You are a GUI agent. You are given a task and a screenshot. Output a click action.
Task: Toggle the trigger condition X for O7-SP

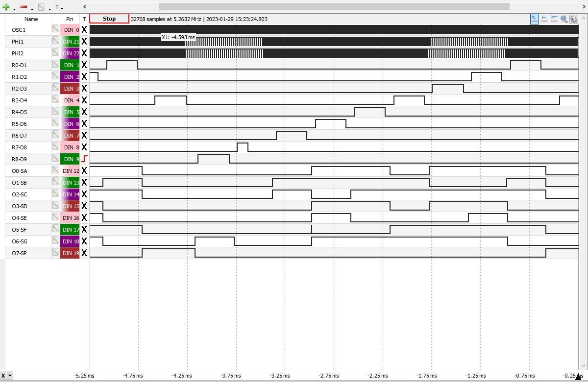pos(84,253)
